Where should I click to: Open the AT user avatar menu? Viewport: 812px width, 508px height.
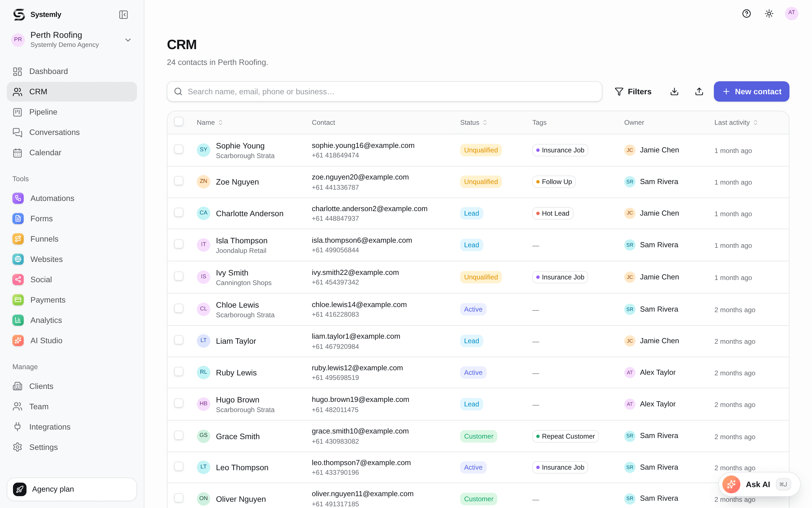click(x=791, y=13)
